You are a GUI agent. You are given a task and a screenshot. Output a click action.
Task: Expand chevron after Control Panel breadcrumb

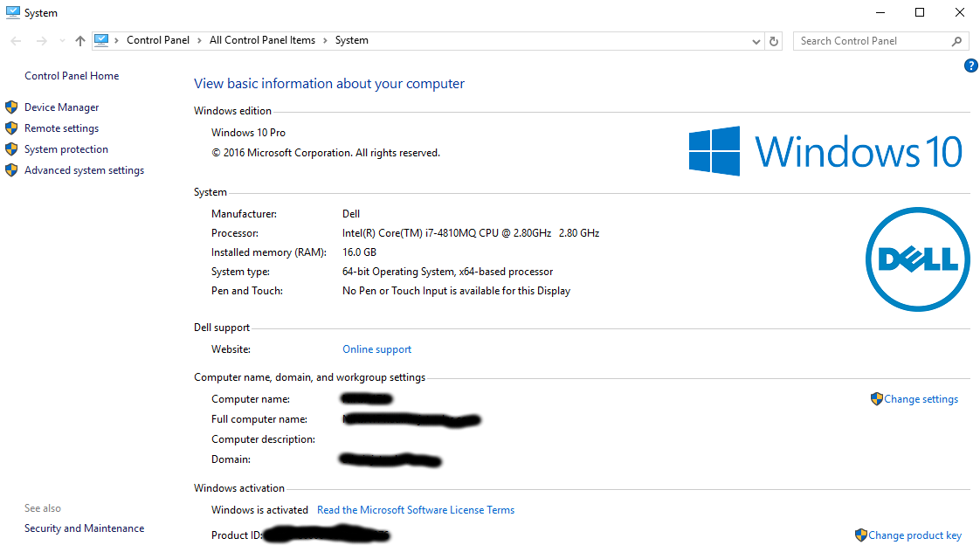click(x=199, y=41)
